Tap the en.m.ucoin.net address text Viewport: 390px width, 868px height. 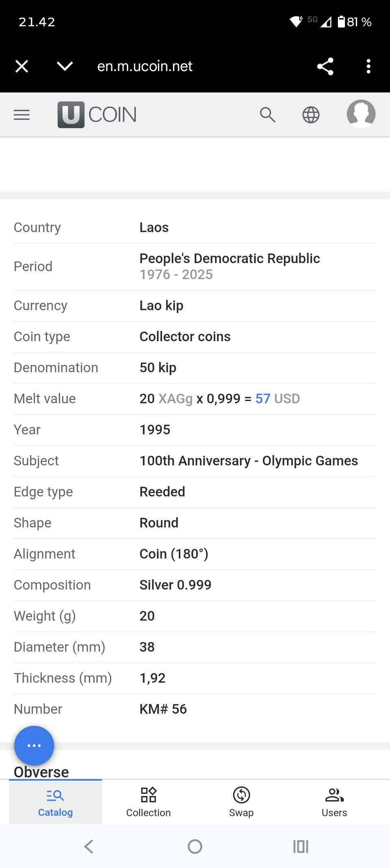click(x=145, y=66)
